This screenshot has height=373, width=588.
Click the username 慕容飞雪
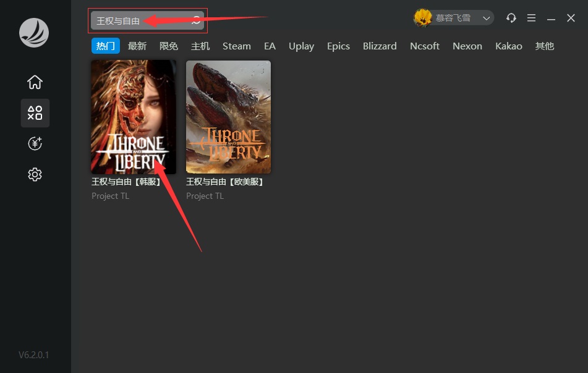coord(453,18)
